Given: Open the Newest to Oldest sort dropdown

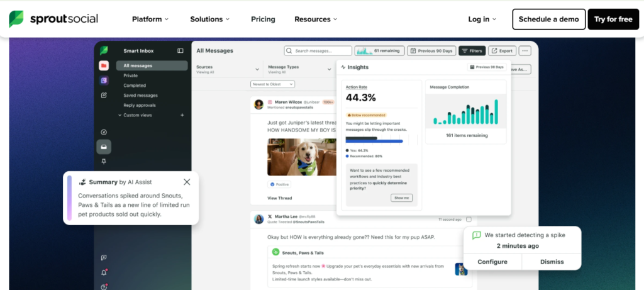Looking at the screenshot, I should 273,84.
